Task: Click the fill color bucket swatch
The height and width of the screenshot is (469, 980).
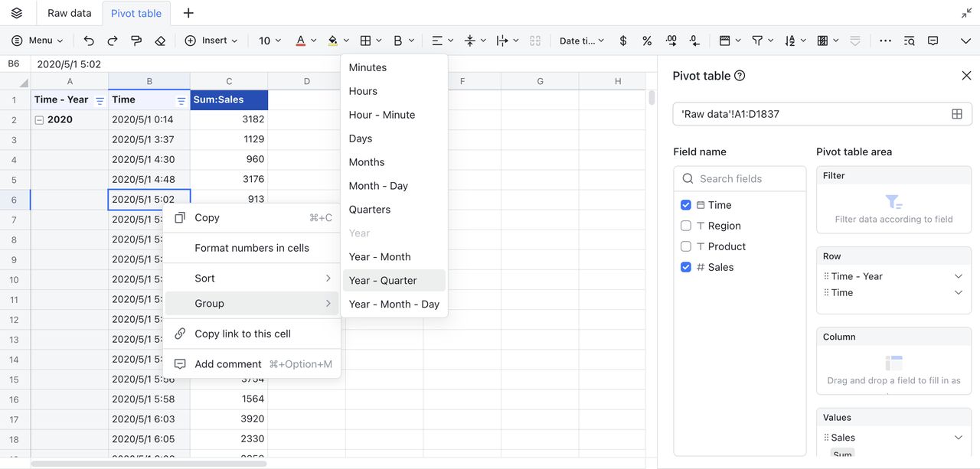Action: 332,41
